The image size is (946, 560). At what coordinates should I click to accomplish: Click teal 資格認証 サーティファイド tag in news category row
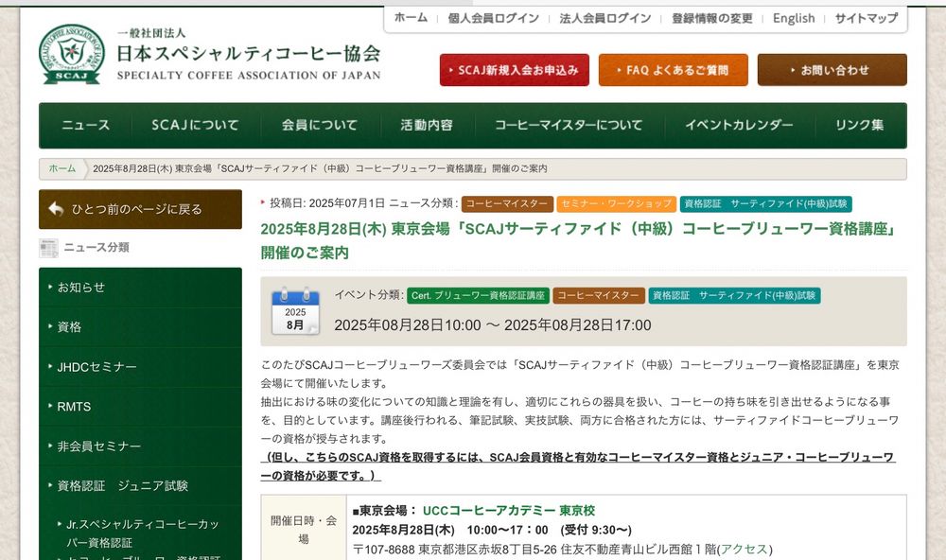pyautogui.click(x=765, y=204)
